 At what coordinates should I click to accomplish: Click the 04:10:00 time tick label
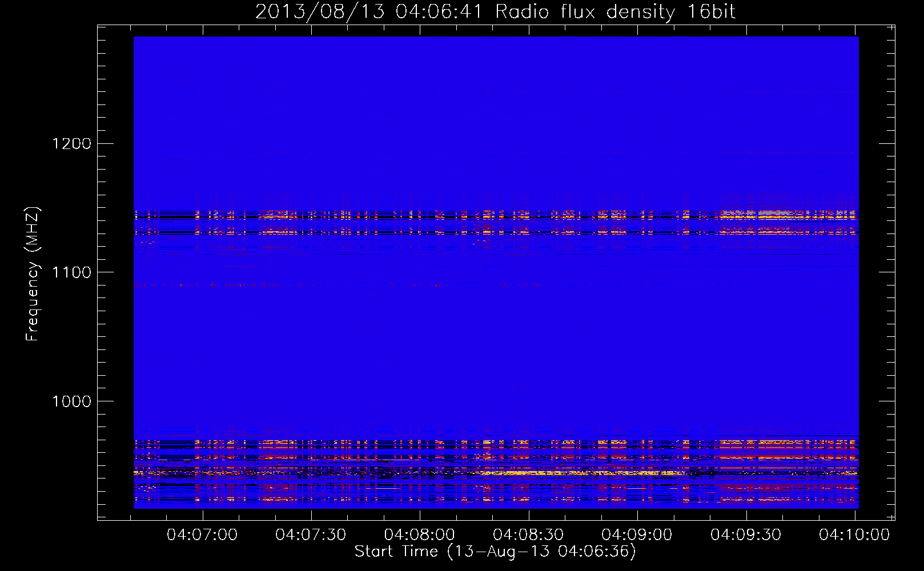(854, 535)
